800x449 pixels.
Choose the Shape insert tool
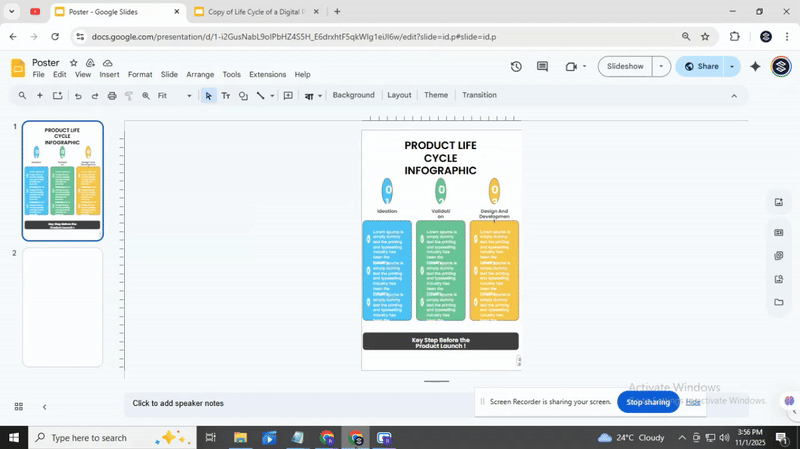pos(243,96)
